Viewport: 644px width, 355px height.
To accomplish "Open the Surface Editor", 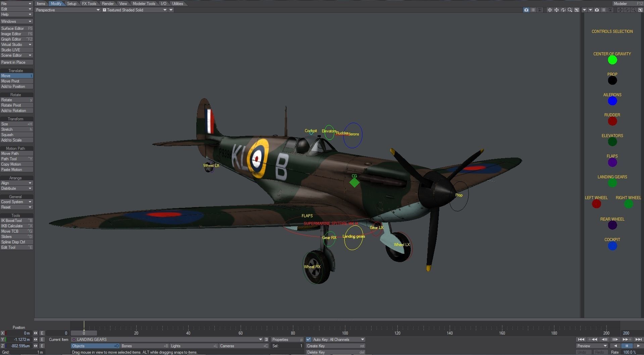I will 16,28.
